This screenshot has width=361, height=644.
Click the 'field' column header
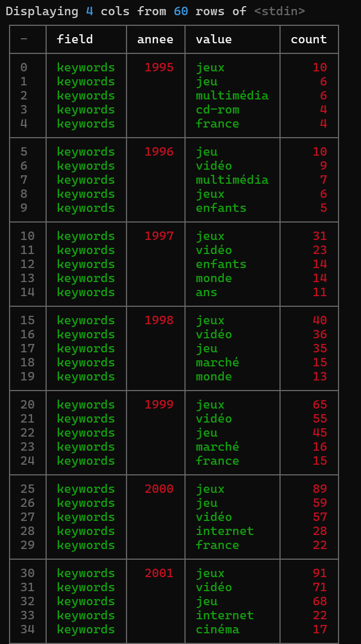click(x=75, y=39)
